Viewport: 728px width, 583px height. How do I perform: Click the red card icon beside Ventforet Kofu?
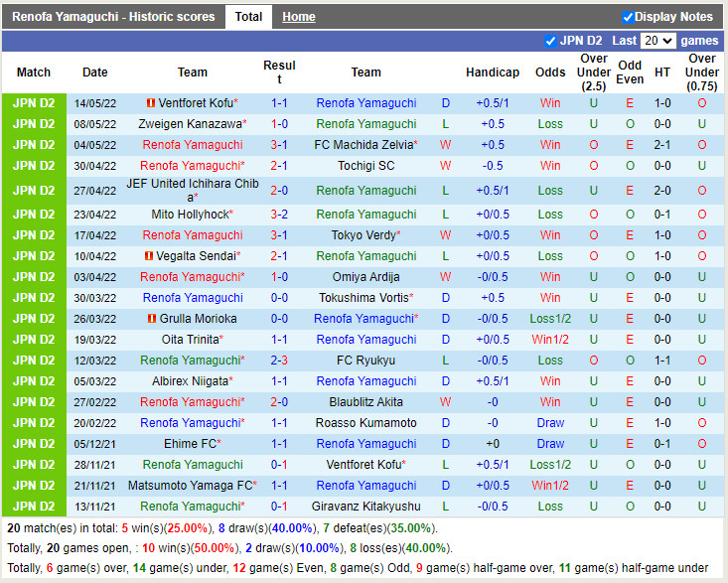[x=150, y=103]
